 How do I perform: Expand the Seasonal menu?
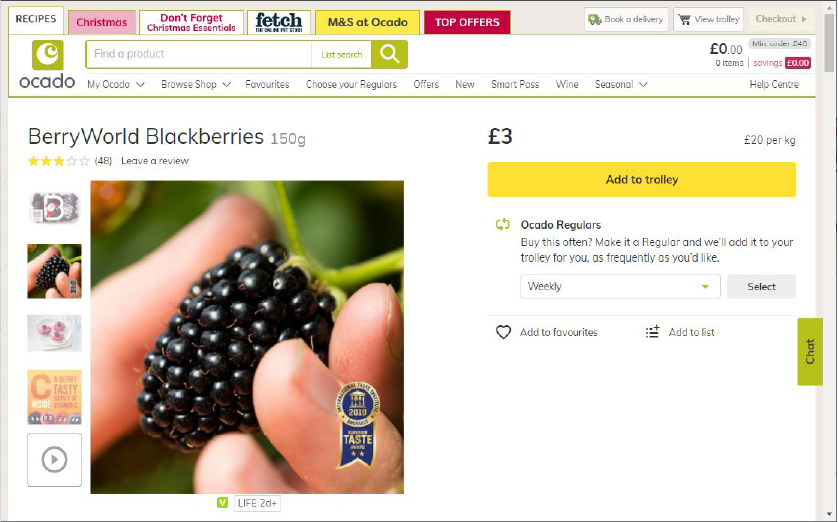tap(621, 84)
